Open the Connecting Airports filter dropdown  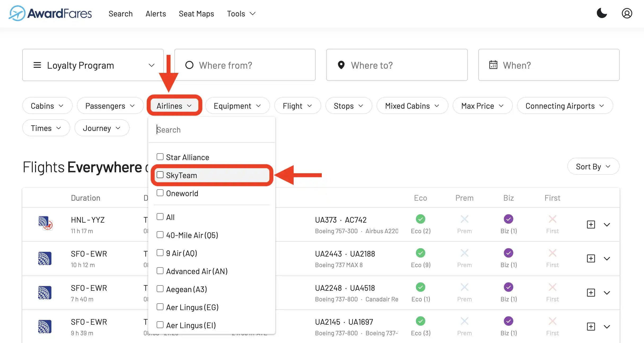(565, 106)
